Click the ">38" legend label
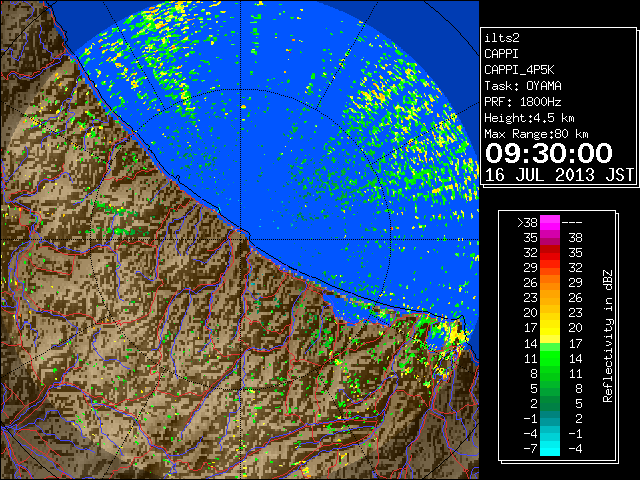The image size is (640, 480). 527,222
